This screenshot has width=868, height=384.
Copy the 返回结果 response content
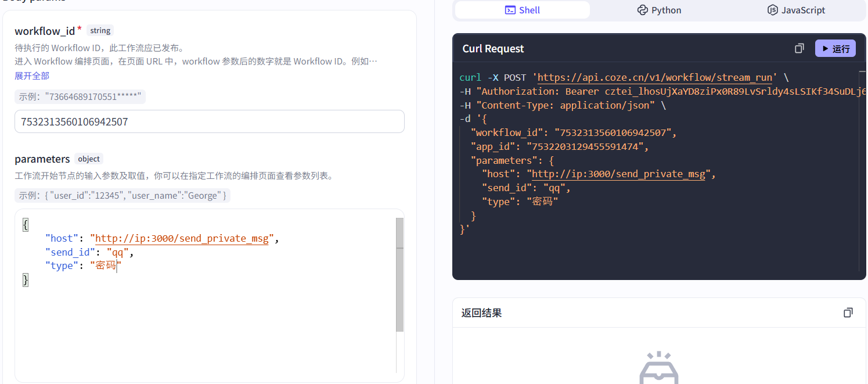coord(848,313)
